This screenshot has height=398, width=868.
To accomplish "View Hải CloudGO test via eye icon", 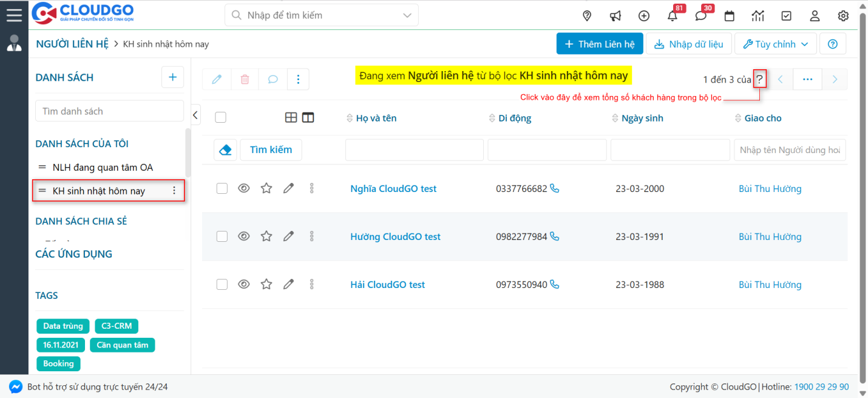I will pyautogui.click(x=243, y=284).
